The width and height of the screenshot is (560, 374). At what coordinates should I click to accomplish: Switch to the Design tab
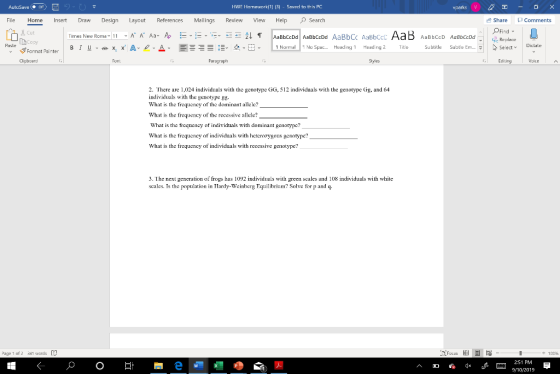click(110, 20)
